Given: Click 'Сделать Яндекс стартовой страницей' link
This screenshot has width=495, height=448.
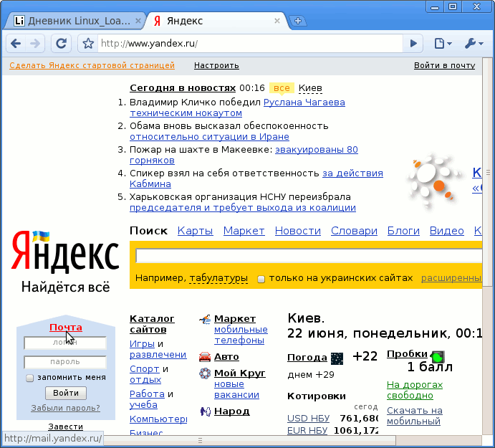Looking at the screenshot, I should tap(92, 65).
